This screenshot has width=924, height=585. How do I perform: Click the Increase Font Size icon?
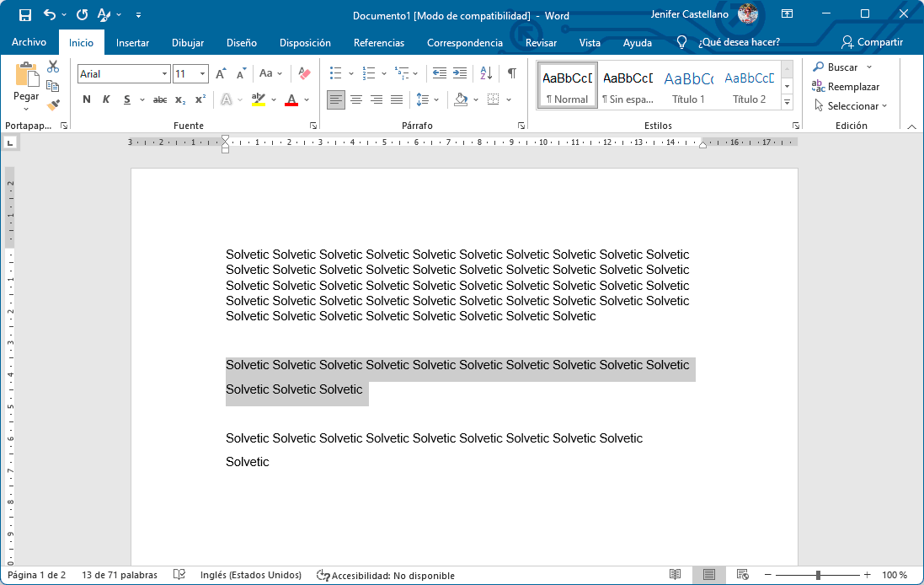220,74
